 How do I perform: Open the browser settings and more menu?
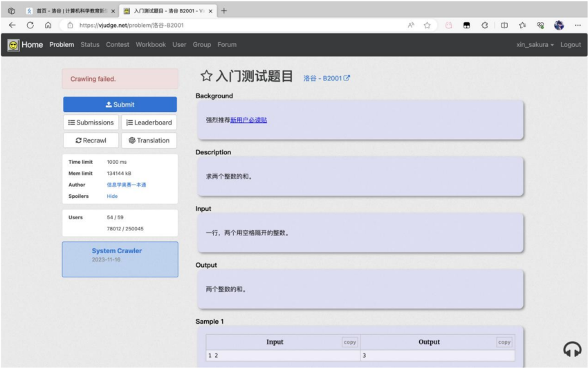578,25
